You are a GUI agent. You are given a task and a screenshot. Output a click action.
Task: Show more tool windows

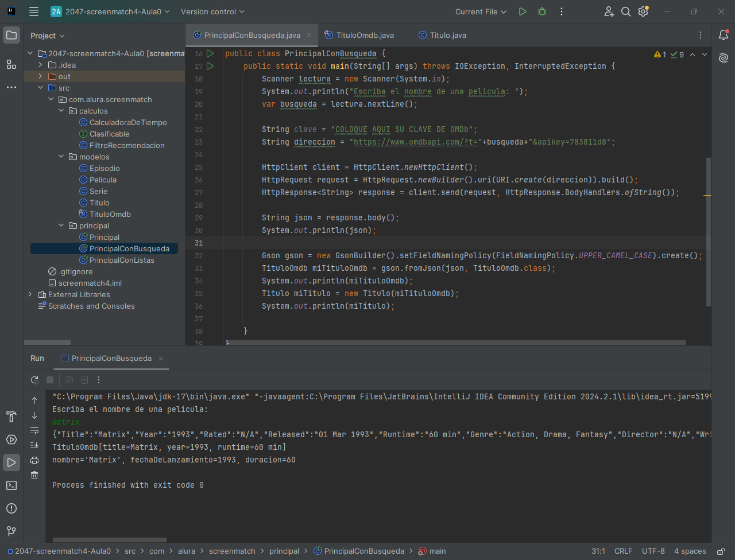11,87
